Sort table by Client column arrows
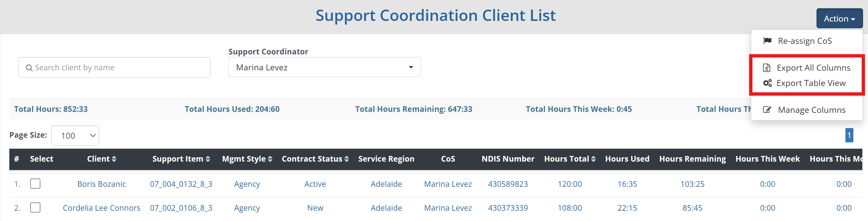This screenshot has height=221, width=868. pos(114,159)
